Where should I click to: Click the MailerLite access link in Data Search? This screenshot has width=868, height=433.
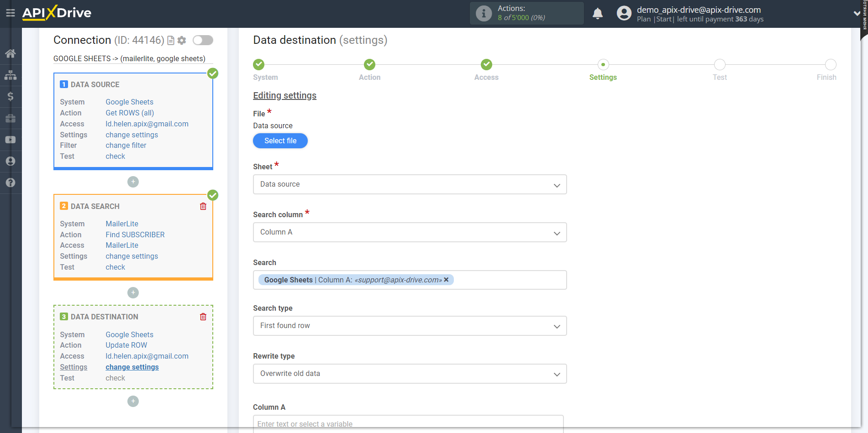pyautogui.click(x=122, y=245)
